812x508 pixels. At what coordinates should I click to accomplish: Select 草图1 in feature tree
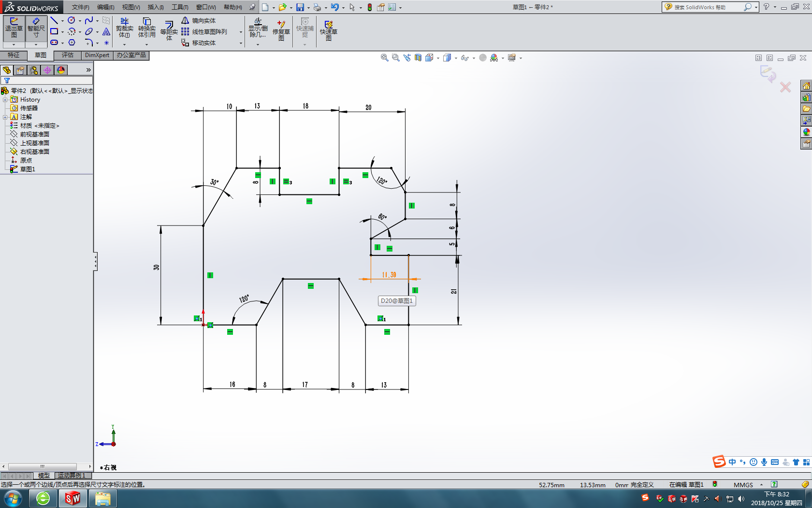point(28,169)
